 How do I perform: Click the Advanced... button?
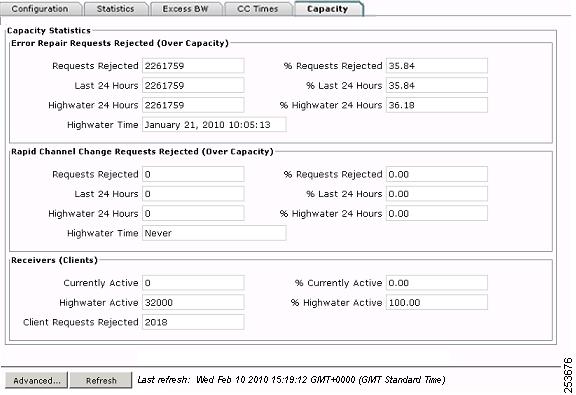(x=36, y=380)
